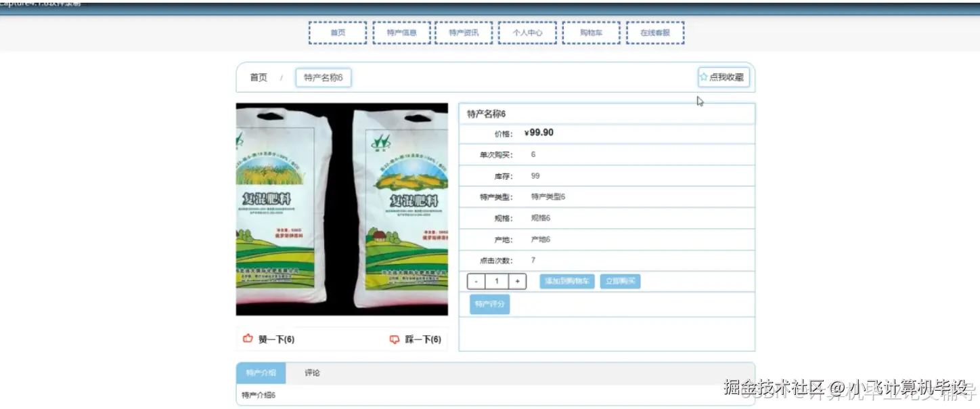Click the 首页 breadcrumb link
This screenshot has height=409, width=980.
click(259, 78)
